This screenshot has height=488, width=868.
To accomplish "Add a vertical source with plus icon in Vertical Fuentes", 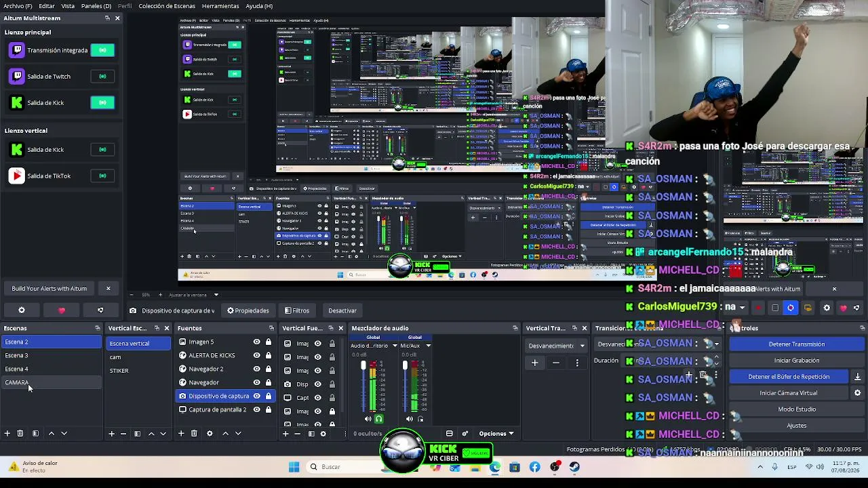I will (x=285, y=433).
